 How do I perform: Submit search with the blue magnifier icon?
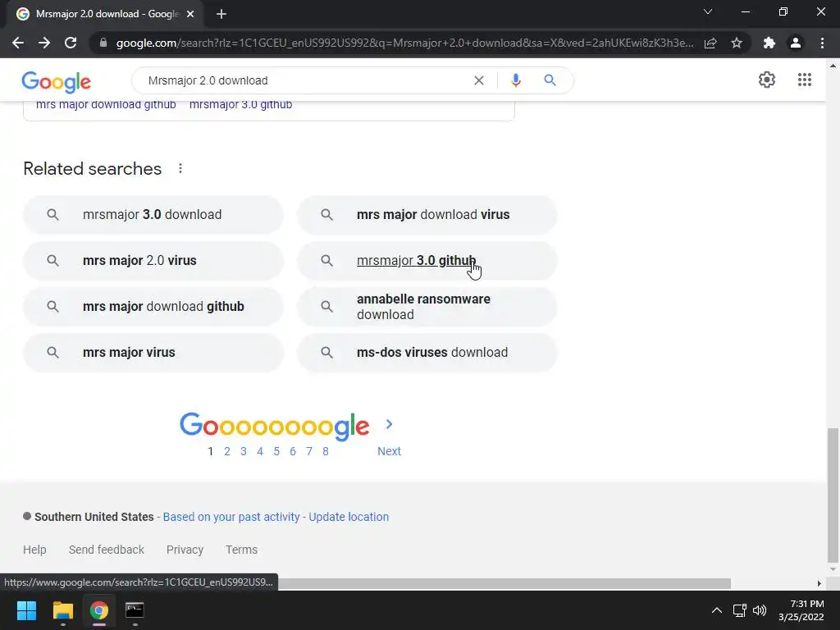tap(550, 80)
